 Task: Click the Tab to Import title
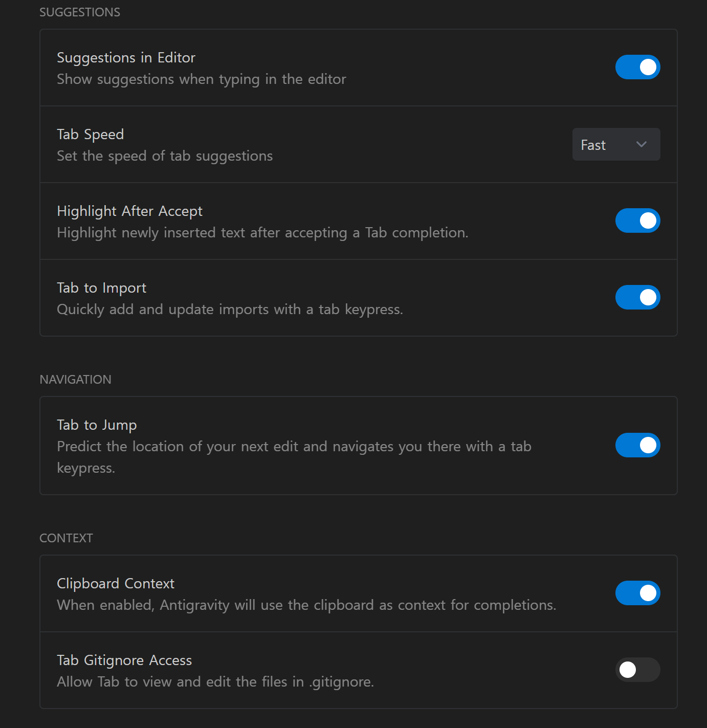[101, 288]
